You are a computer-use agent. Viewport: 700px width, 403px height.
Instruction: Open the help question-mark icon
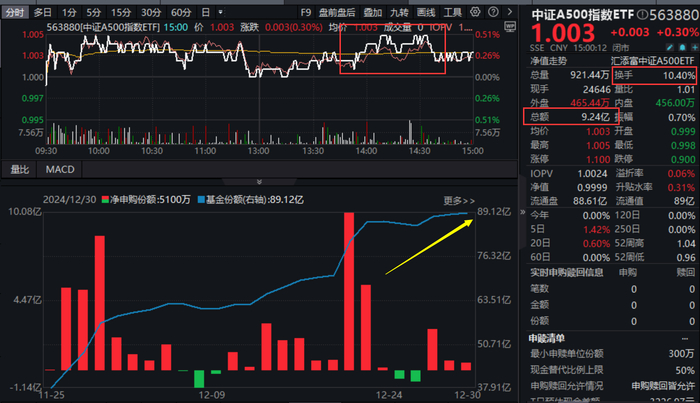coord(493,12)
